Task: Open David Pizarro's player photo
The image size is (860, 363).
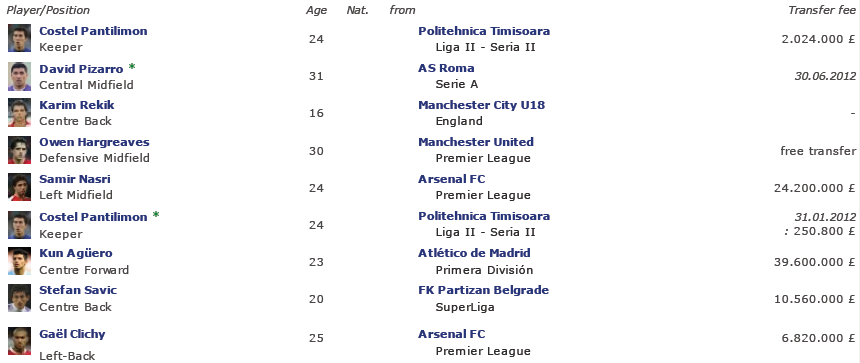Action: pyautogui.click(x=19, y=76)
